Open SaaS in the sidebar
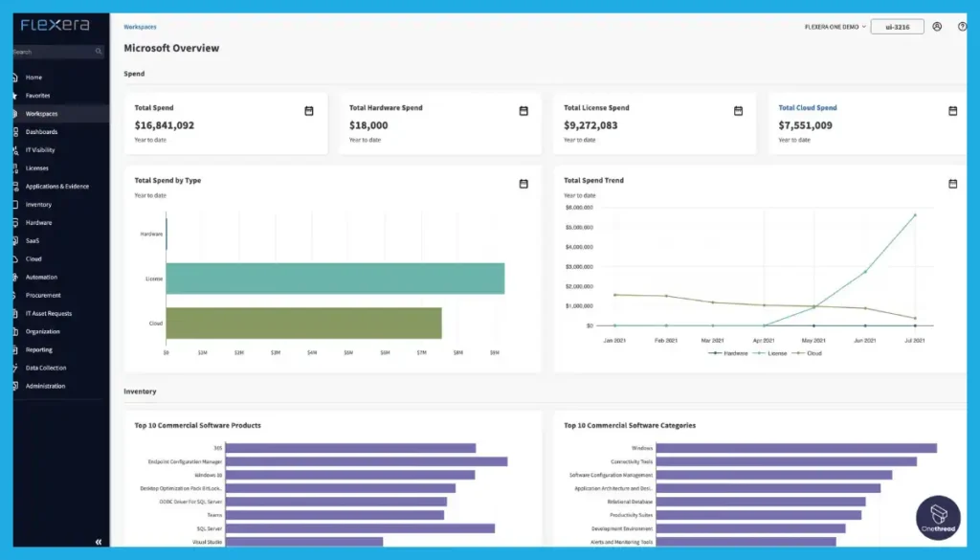This screenshot has width=980, height=560. coord(32,240)
